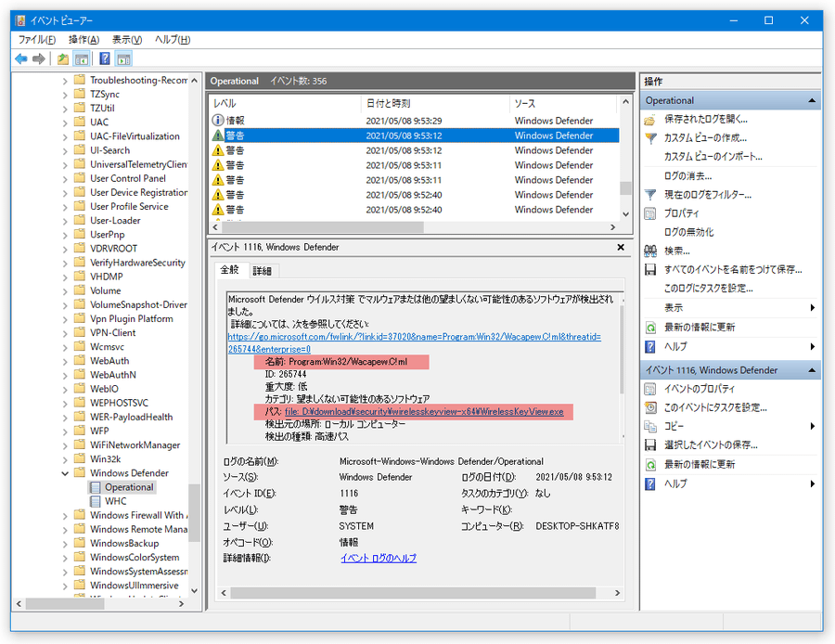Click ログの消去... in actions pane

[x=687, y=175]
